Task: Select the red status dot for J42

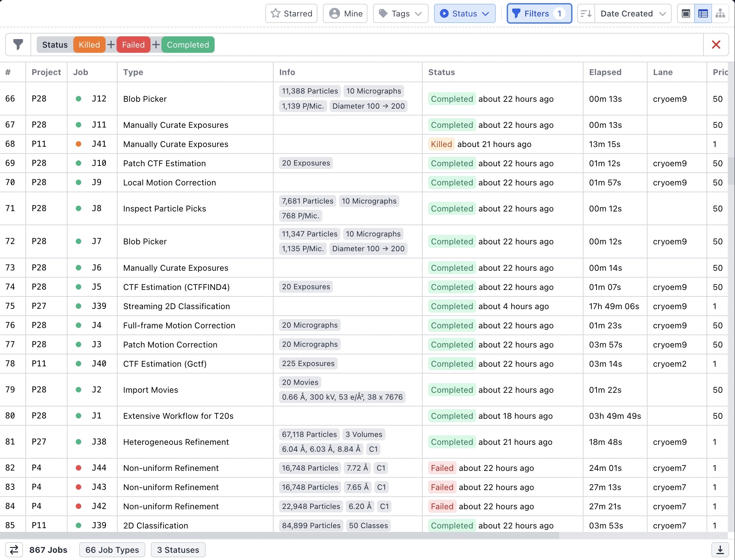Action: tap(79, 506)
